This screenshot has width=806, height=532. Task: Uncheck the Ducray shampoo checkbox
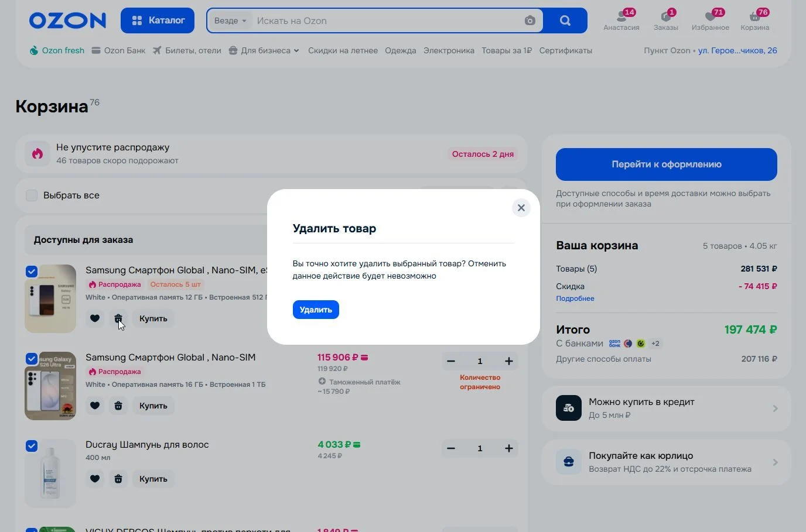[32, 445]
